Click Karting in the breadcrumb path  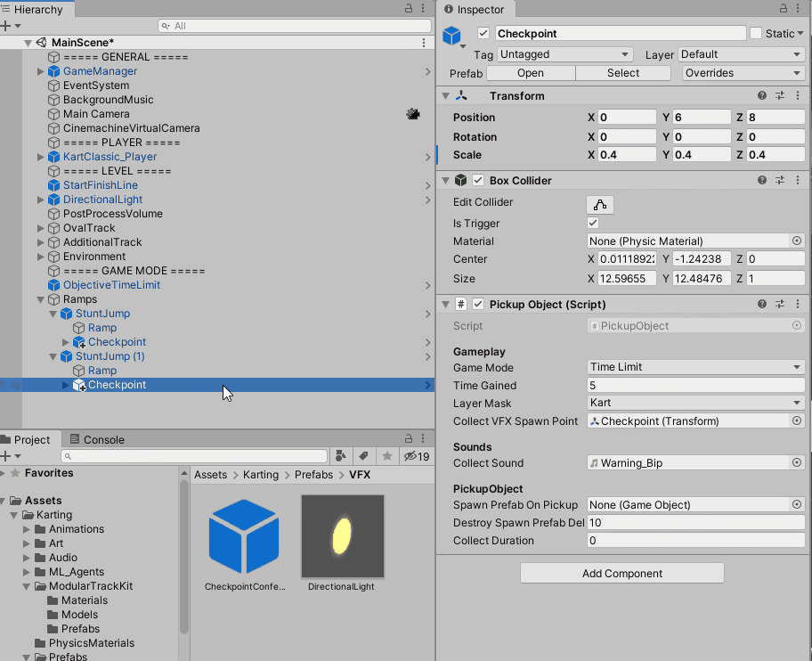(261, 475)
